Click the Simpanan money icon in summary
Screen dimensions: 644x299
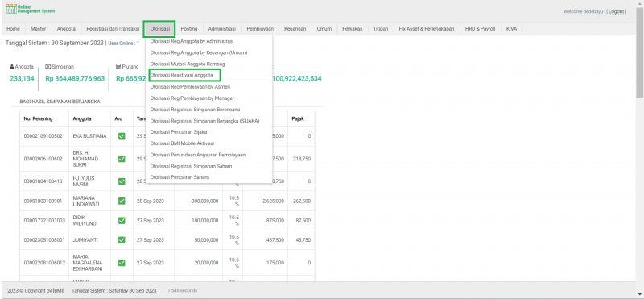[x=47, y=66]
